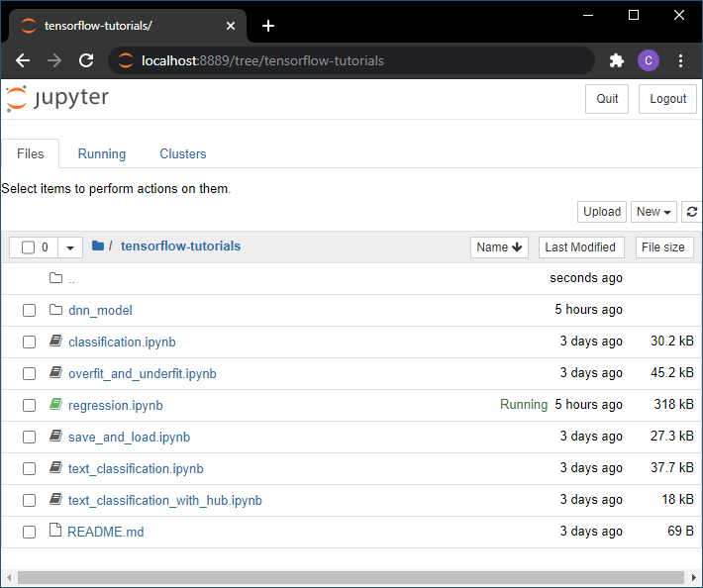This screenshot has width=703, height=588.
Task: Click the sort arrow on Name button
Action: pos(517,246)
